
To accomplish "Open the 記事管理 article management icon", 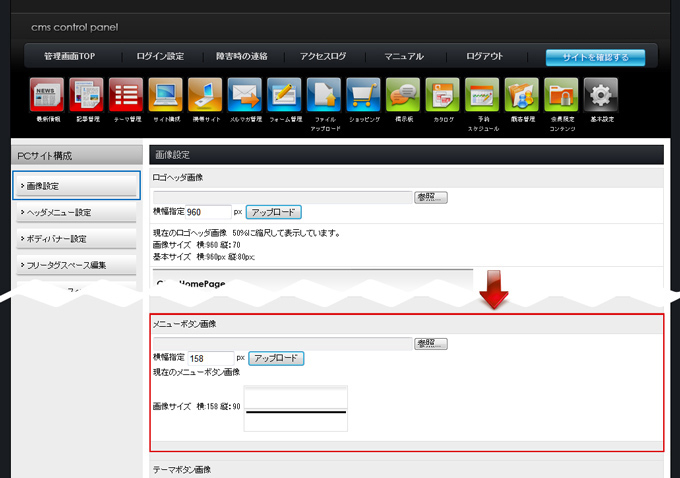I will point(87,96).
